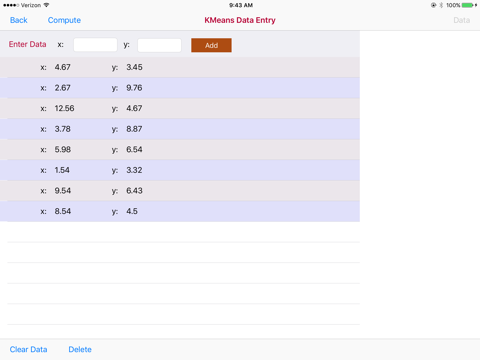Screen dimensions: 480x360
Task: Tap the 9:43 AM clock
Action: (x=241, y=5)
